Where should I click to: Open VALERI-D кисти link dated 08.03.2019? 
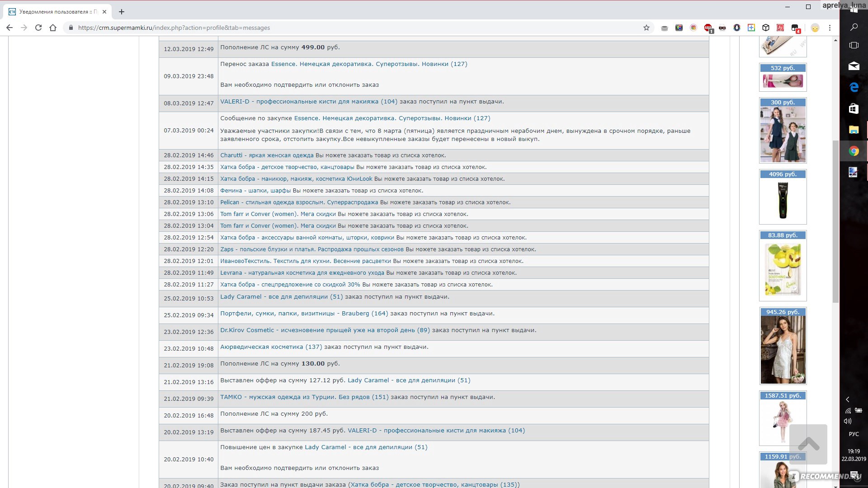click(309, 102)
